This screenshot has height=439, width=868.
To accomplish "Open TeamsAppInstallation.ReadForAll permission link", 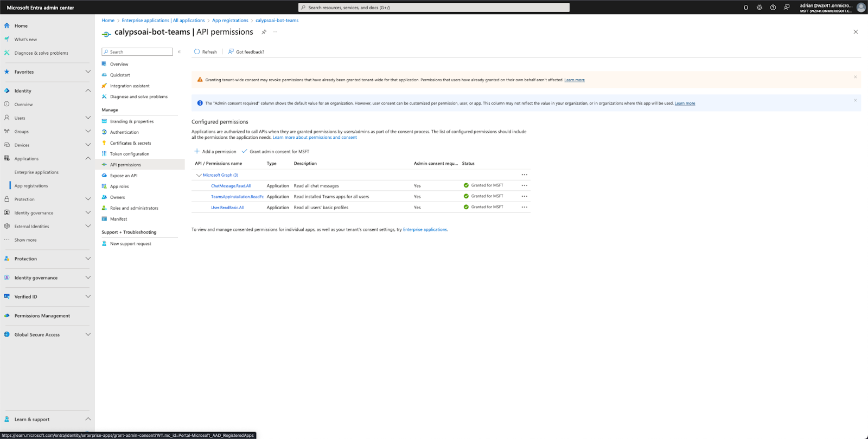I will 237,197.
